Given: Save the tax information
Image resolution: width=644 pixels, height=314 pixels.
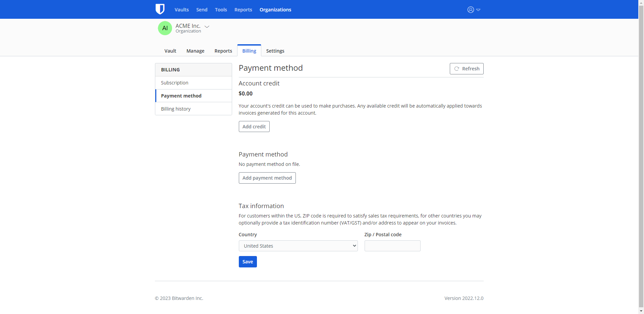Looking at the screenshot, I should pyautogui.click(x=248, y=262).
